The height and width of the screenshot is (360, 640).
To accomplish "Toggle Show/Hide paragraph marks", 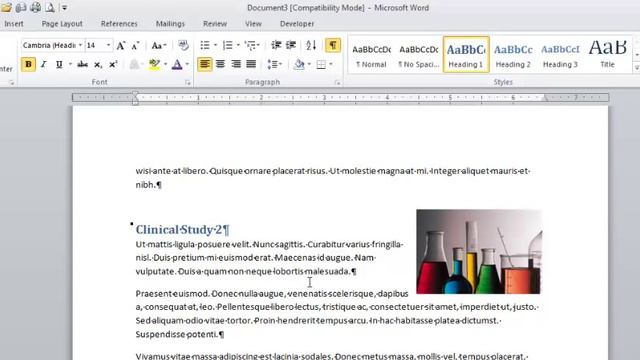I will pos(333,45).
